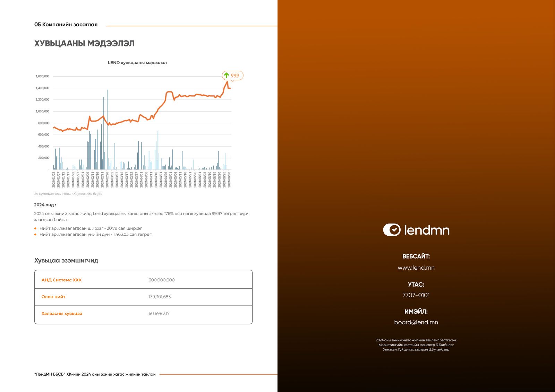The image size is (555, 392).
Task: Click the chart source caption below the chart
Action: pos(68,194)
